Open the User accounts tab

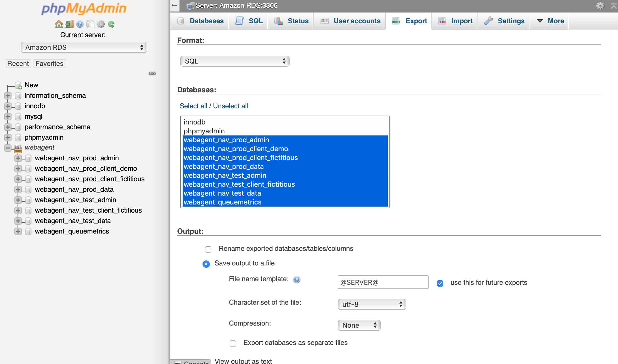[x=350, y=21]
